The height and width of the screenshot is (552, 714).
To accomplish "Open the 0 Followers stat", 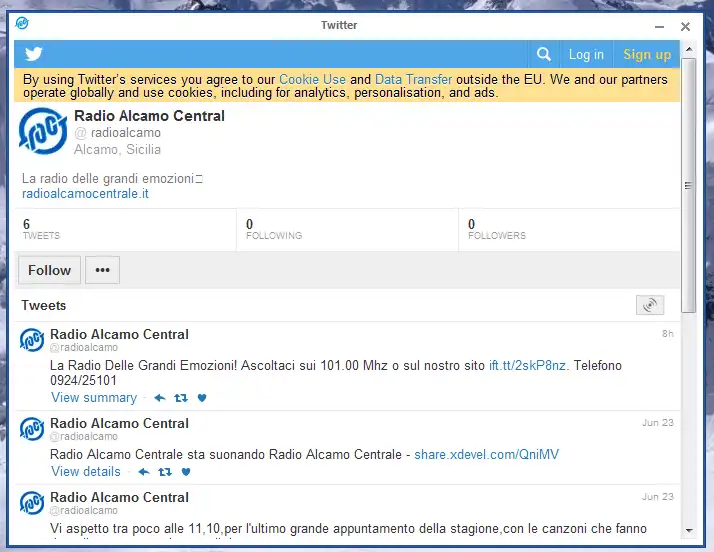I will click(569, 230).
